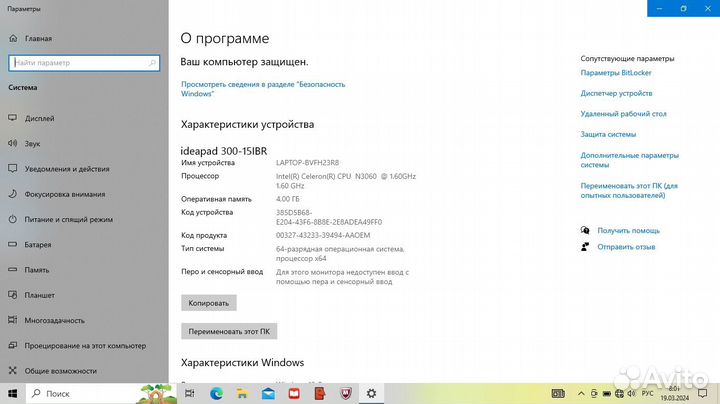Click Получить помощь link

point(628,230)
